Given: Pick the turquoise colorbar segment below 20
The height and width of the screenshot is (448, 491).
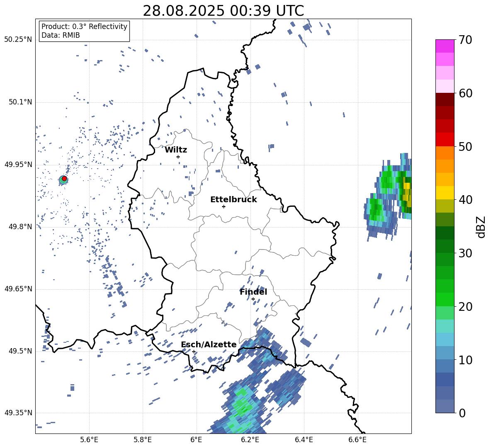Looking at the screenshot, I should coord(445,326).
